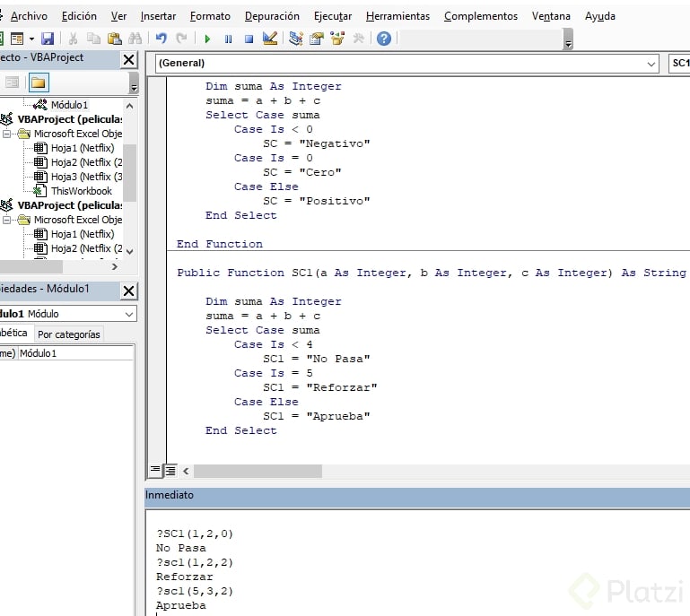Click the project tree vertical scrollbar thumb
690x616 pixels.
tap(129, 172)
